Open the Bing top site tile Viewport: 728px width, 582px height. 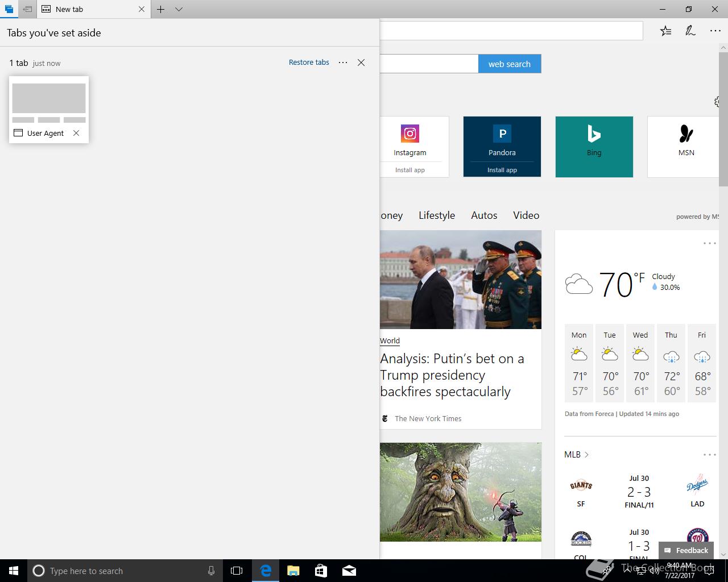(x=594, y=147)
